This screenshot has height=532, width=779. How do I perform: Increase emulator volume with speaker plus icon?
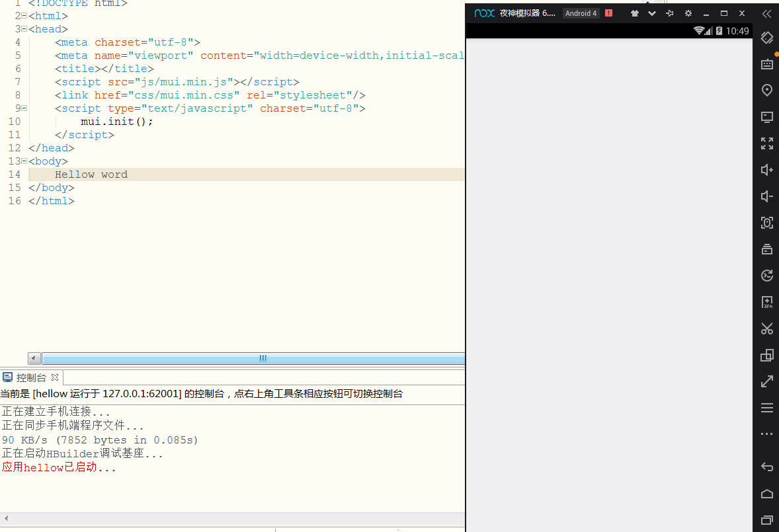pyautogui.click(x=767, y=170)
